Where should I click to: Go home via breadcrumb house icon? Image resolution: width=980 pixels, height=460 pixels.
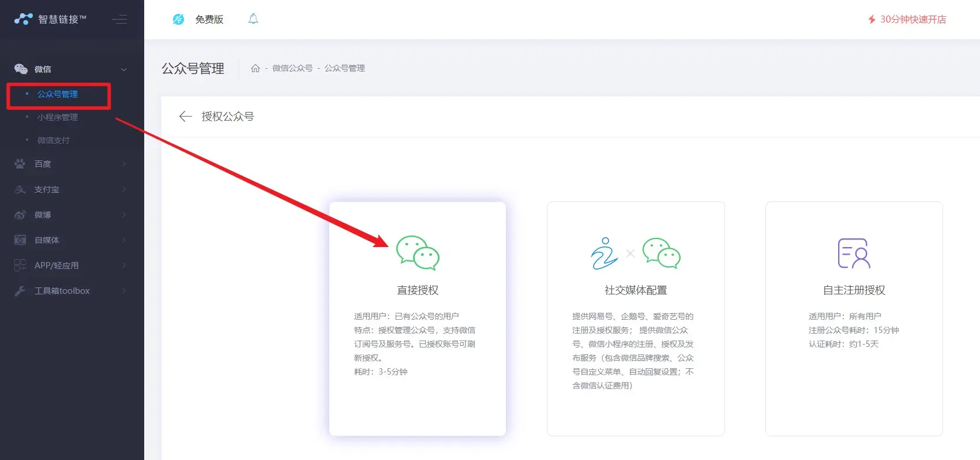tap(256, 68)
